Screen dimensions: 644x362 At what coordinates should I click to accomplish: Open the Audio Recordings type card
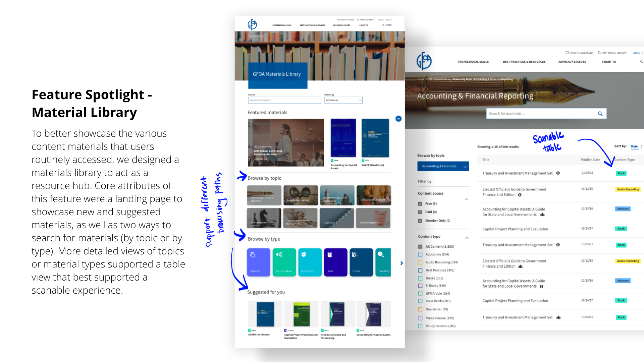pyautogui.click(x=284, y=262)
